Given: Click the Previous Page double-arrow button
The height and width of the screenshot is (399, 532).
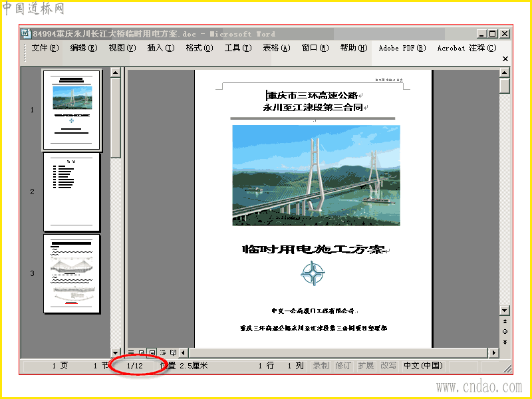Looking at the screenshot, I should [505, 321].
